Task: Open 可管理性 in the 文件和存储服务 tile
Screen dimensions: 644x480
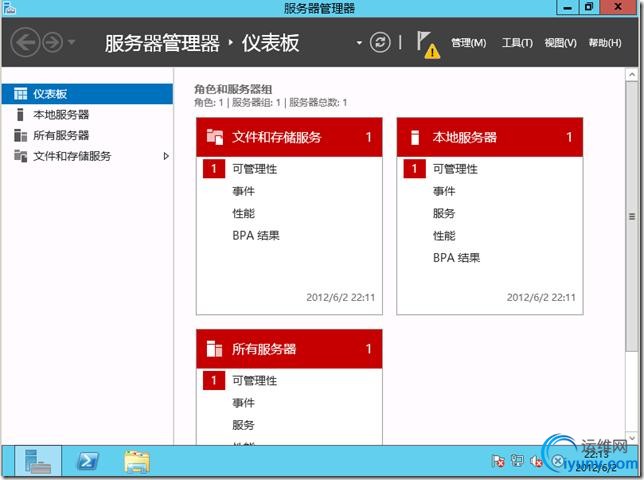Action: click(255, 169)
